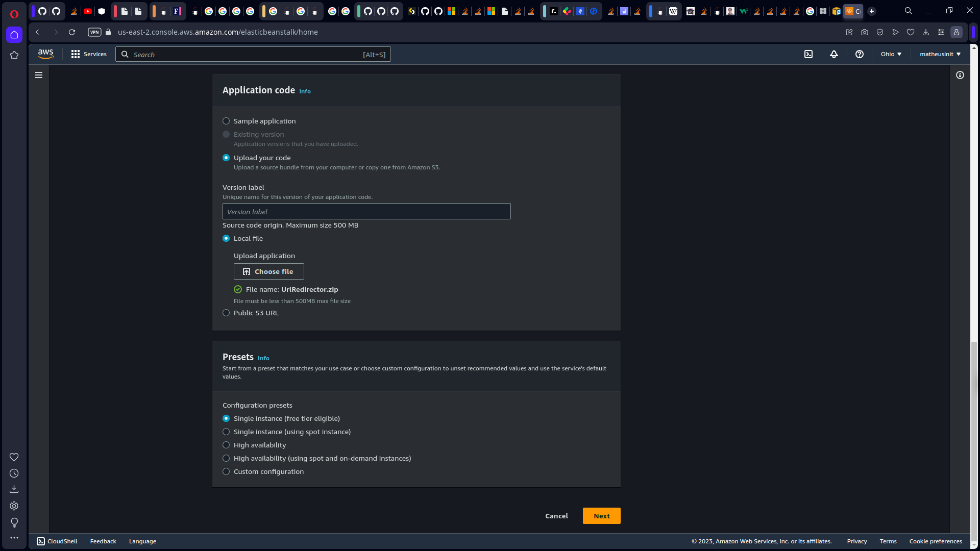Open the Language menu at the bottom
Viewport: 980px width, 551px height.
142,541
